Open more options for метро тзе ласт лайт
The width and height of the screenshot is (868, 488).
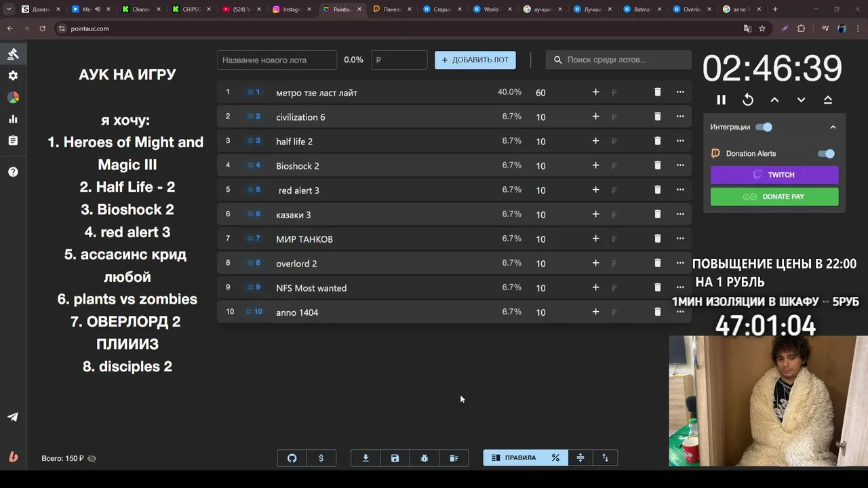680,92
